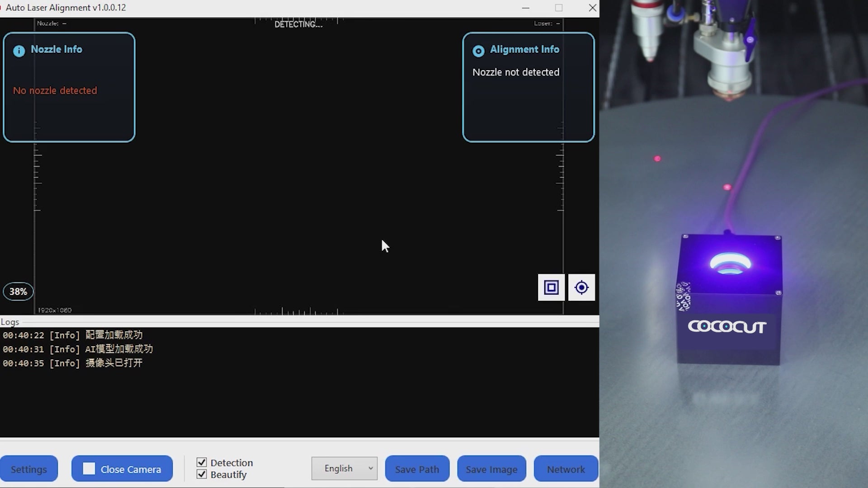Image resolution: width=868 pixels, height=488 pixels.
Task: Click the Close Camera button
Action: click(130, 469)
